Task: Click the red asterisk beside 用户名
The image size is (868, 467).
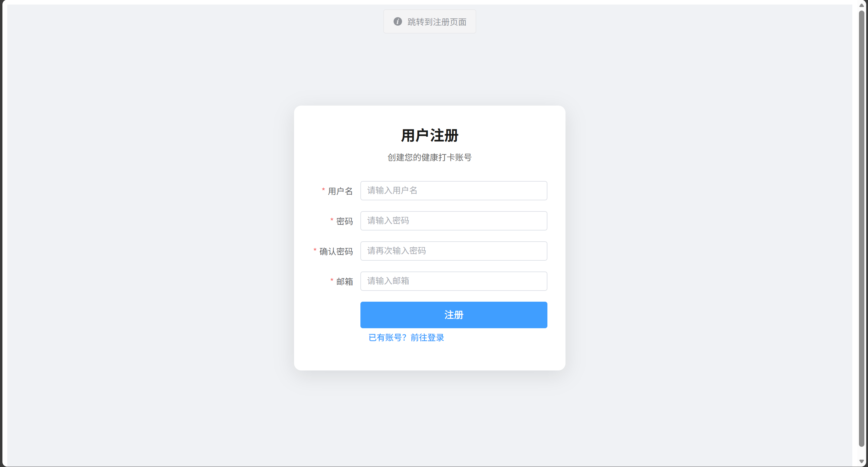Action: coord(323,190)
